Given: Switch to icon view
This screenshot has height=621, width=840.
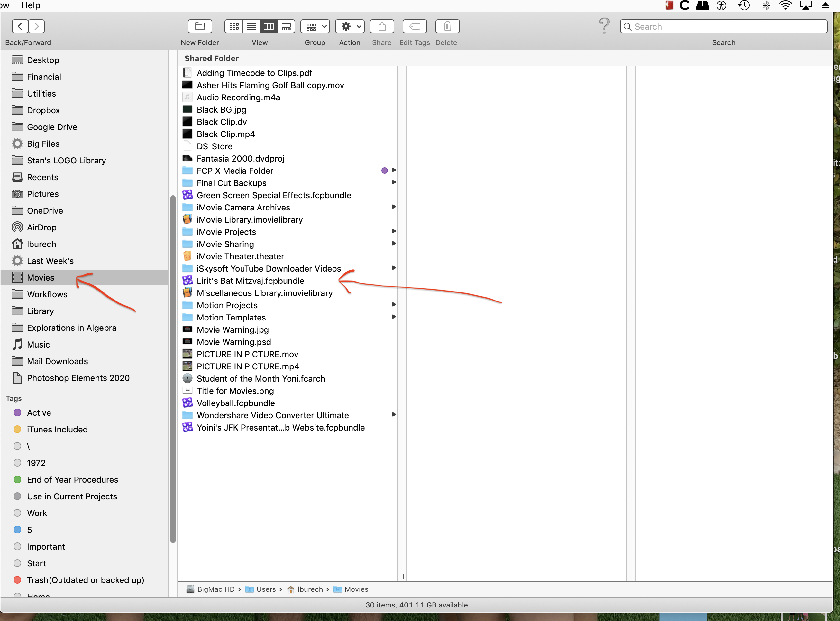Looking at the screenshot, I should click(234, 26).
